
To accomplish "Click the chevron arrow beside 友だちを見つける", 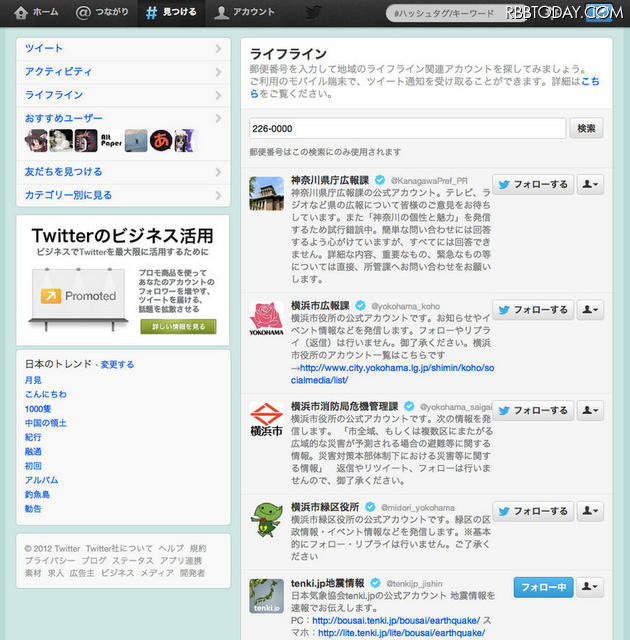I will 219,172.
